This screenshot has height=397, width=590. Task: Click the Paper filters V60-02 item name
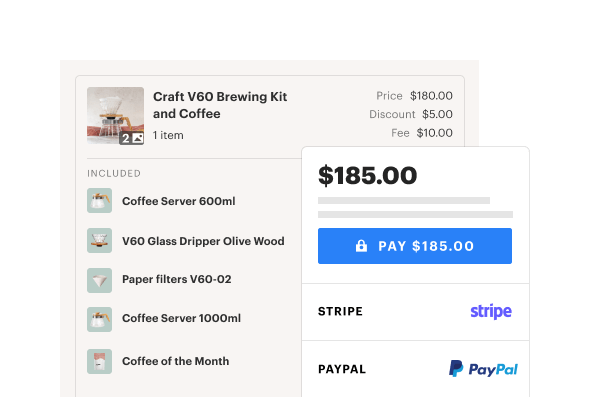pos(176,279)
